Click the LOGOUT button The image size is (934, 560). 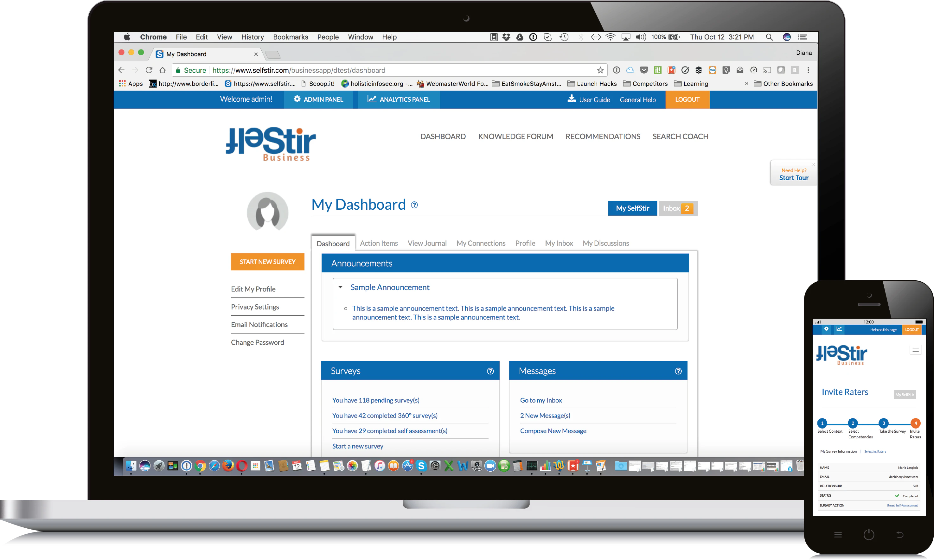point(687,99)
